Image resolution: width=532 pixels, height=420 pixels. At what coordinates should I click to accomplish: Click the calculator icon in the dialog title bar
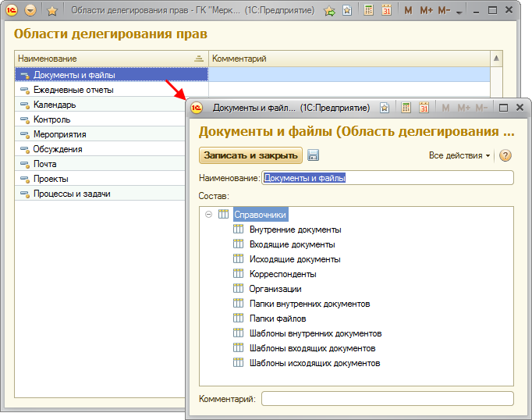pos(406,108)
